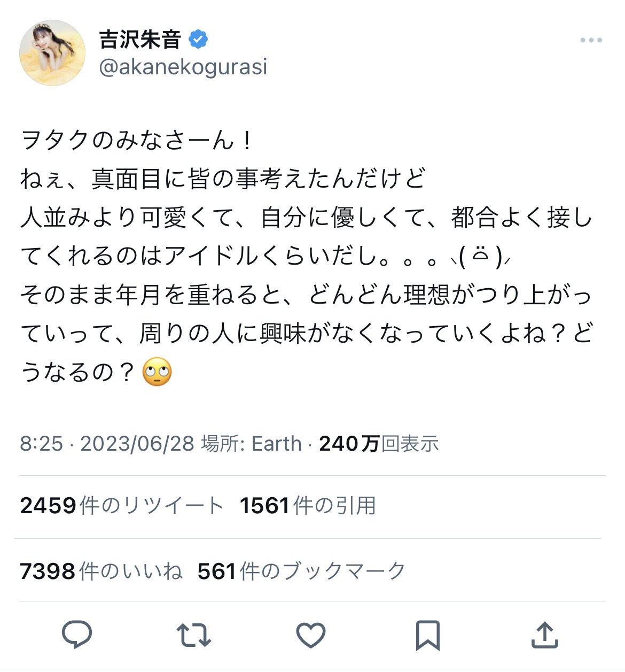View the 1561件の引用 quotes list
The height and width of the screenshot is (672, 625).
coord(308,505)
